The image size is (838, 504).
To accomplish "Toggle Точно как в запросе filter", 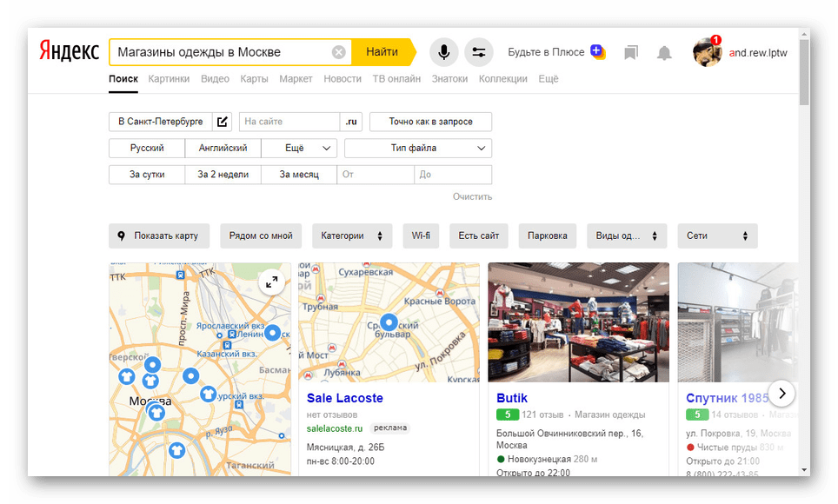I will click(x=431, y=122).
